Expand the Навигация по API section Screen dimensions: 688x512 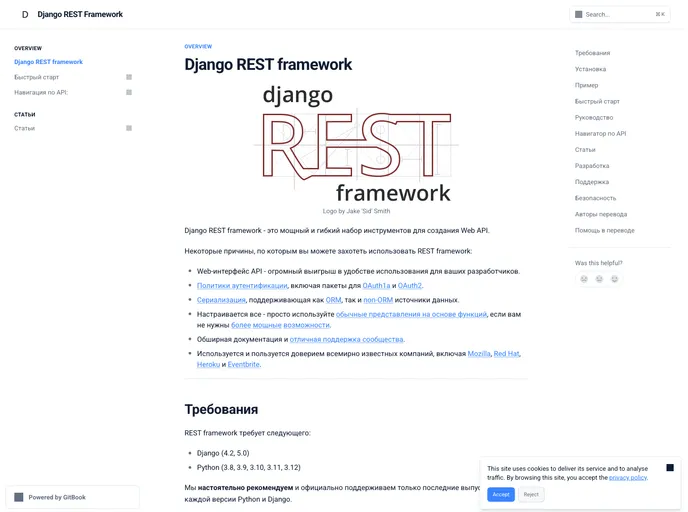[x=129, y=93]
